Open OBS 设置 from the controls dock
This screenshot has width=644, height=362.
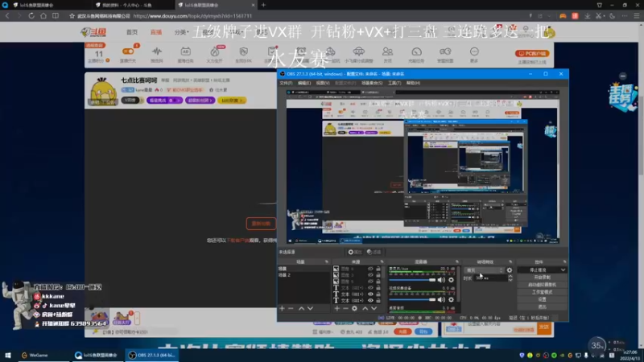point(542,299)
